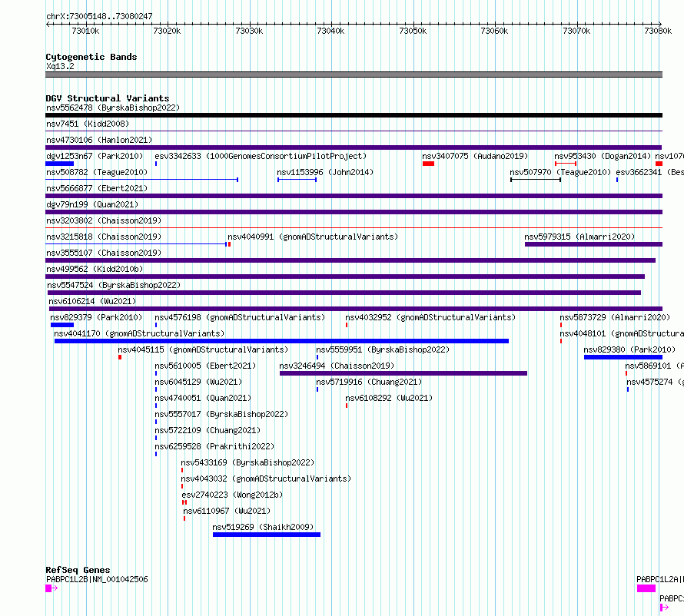
Task: Click nsv6045129 (Wu2021) label
Action: tap(198, 382)
